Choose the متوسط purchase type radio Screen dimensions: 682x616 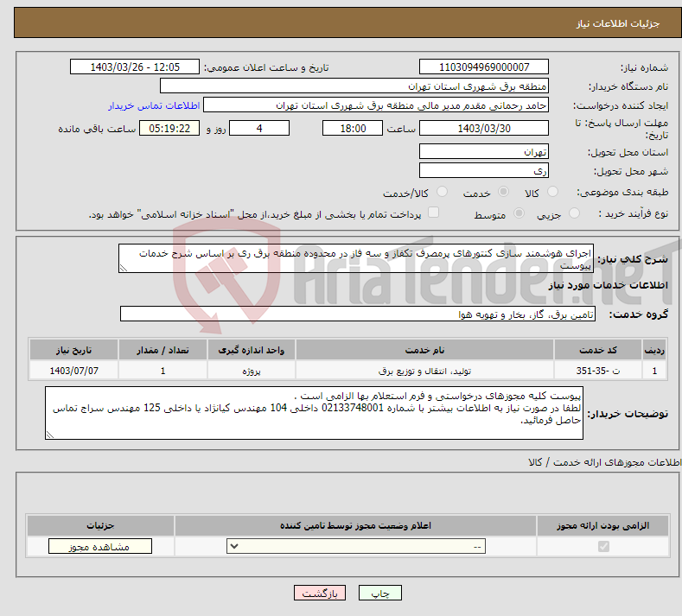pyautogui.click(x=519, y=213)
